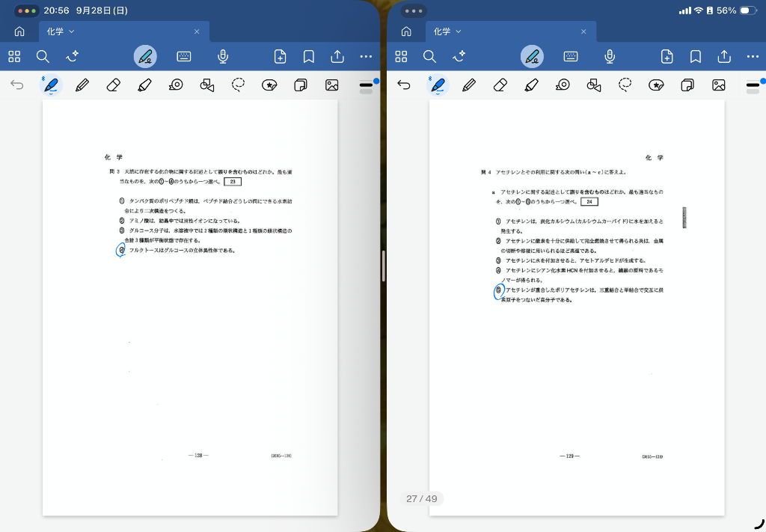766x532 pixels.
Task: Open the image insert tool in right window
Action: [719, 85]
